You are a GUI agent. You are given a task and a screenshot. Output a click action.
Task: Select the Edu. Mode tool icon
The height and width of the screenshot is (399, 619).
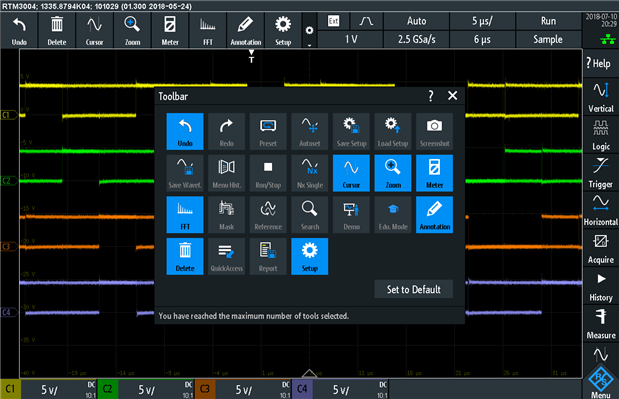[393, 215]
